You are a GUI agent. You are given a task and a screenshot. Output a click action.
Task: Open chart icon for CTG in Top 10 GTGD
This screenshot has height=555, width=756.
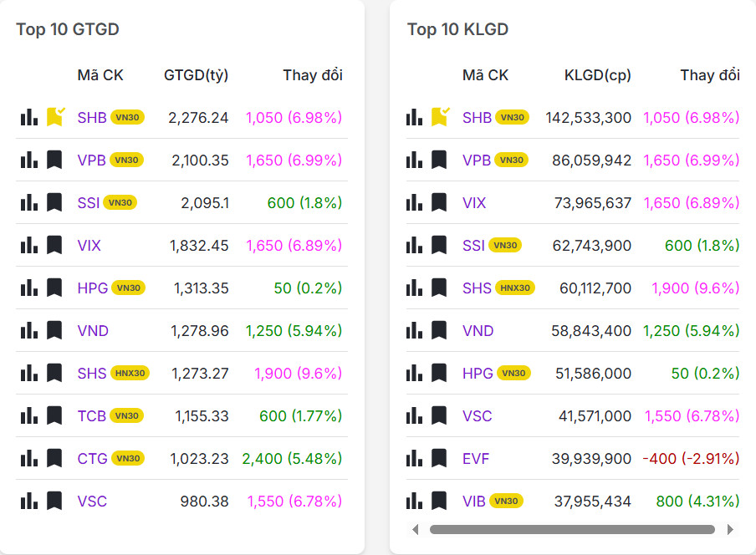[x=29, y=458]
